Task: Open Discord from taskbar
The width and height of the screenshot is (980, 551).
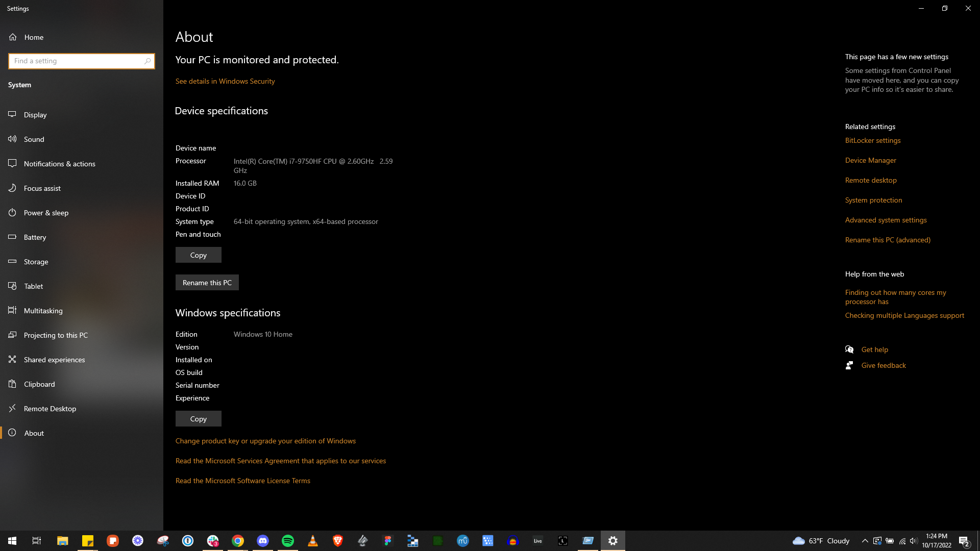Action: pos(263,541)
